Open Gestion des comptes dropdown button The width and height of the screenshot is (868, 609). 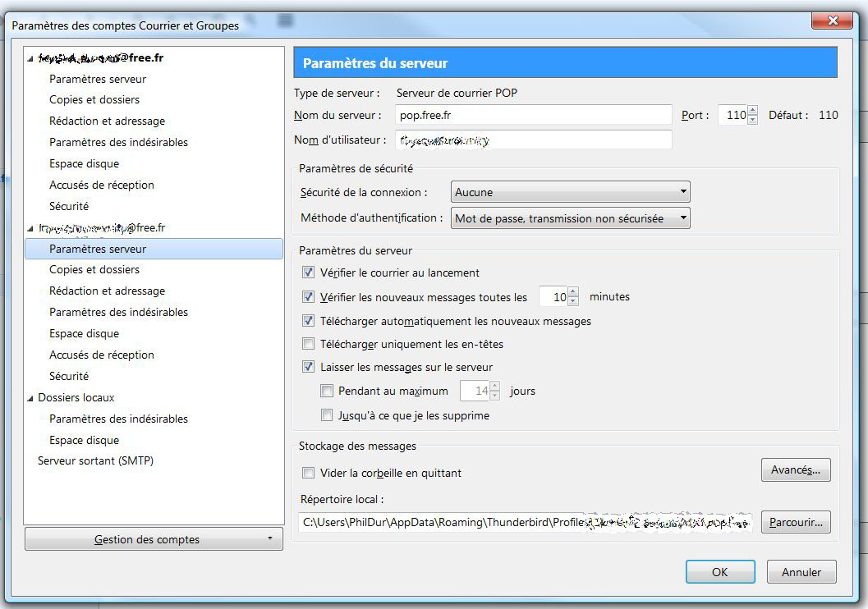(154, 538)
